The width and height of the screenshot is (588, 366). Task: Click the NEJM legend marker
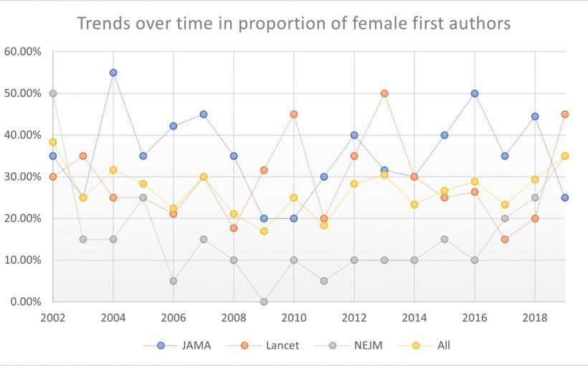[x=334, y=345]
